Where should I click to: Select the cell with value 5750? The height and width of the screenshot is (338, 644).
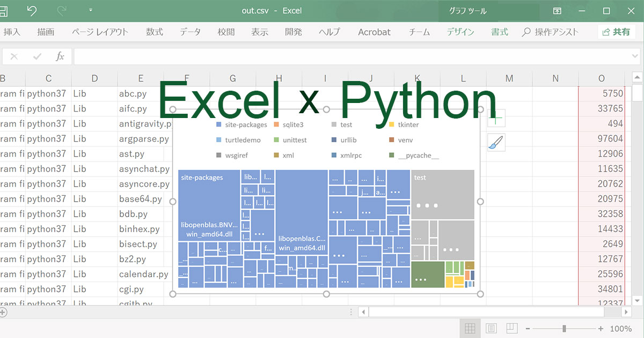602,93
